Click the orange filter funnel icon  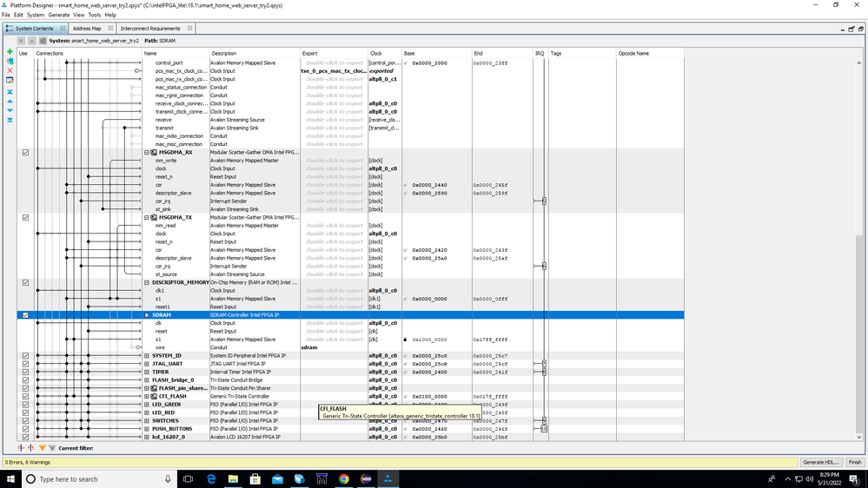click(42, 448)
